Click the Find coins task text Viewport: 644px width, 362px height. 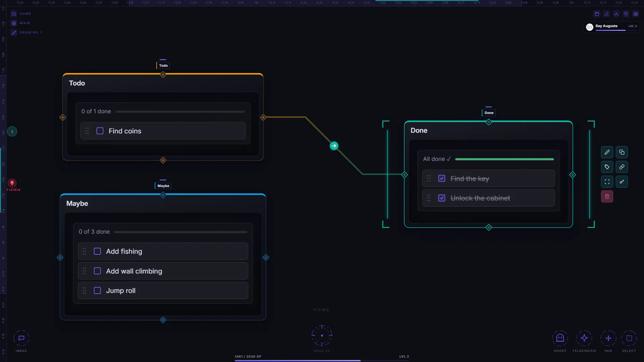click(125, 131)
